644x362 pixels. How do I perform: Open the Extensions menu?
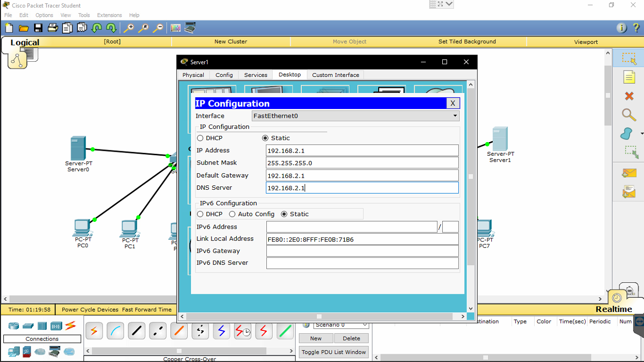point(109,15)
